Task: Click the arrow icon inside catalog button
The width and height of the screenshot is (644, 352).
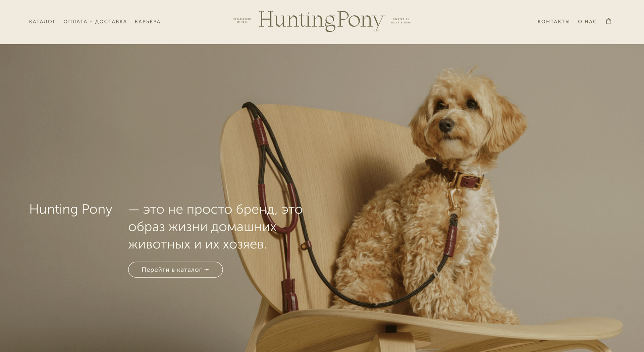Action: [x=207, y=270]
